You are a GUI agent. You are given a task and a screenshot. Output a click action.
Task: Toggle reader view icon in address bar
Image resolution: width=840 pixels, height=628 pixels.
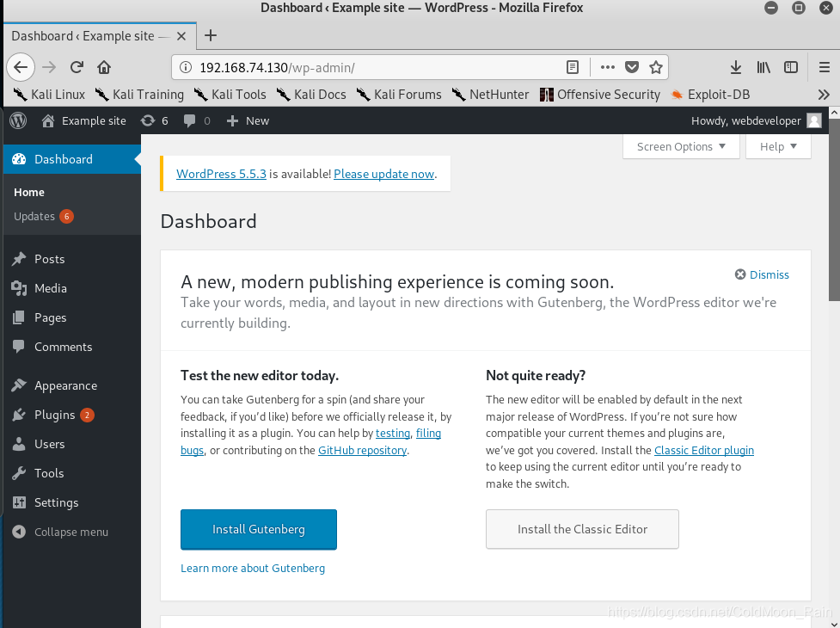click(x=572, y=67)
